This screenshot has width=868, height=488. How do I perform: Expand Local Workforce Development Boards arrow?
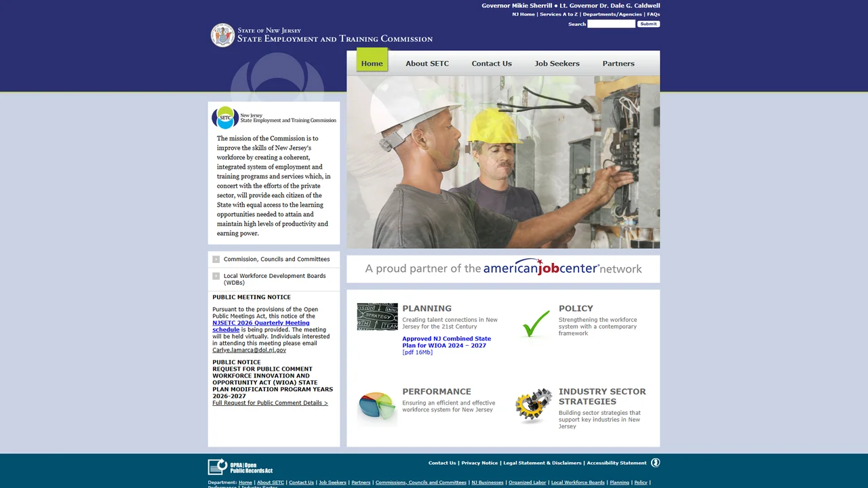(216, 276)
